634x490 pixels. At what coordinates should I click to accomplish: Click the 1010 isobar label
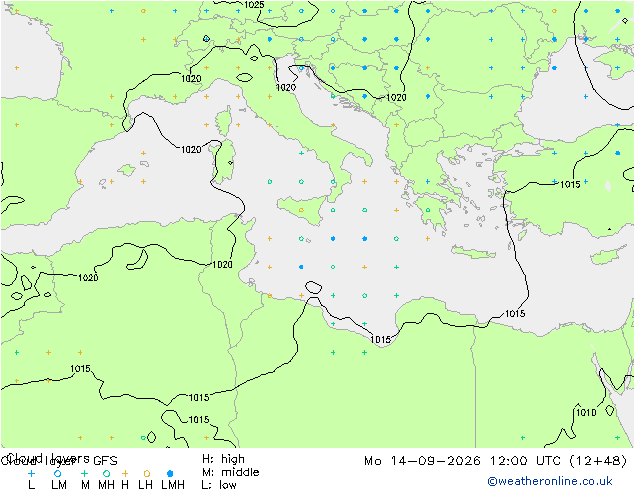click(x=586, y=412)
